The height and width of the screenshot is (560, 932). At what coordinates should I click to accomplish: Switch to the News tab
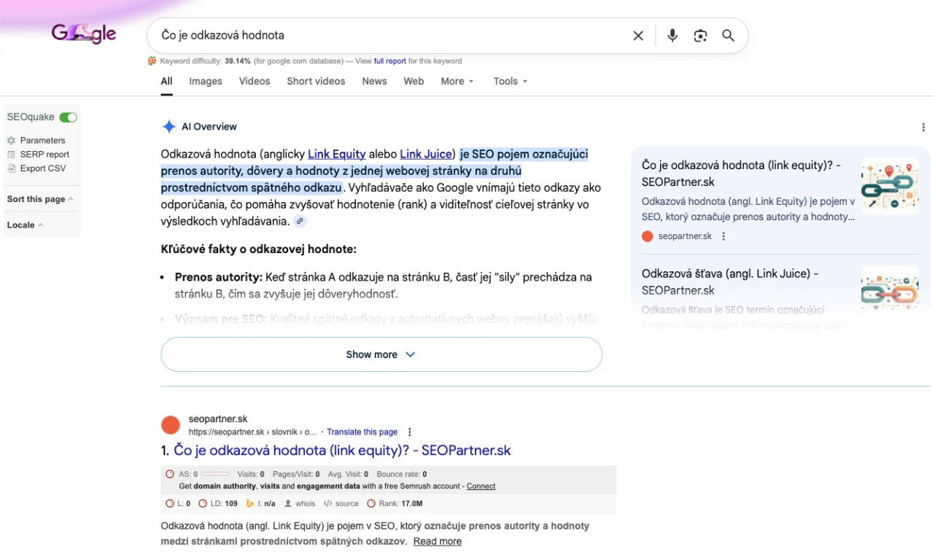[x=374, y=81]
